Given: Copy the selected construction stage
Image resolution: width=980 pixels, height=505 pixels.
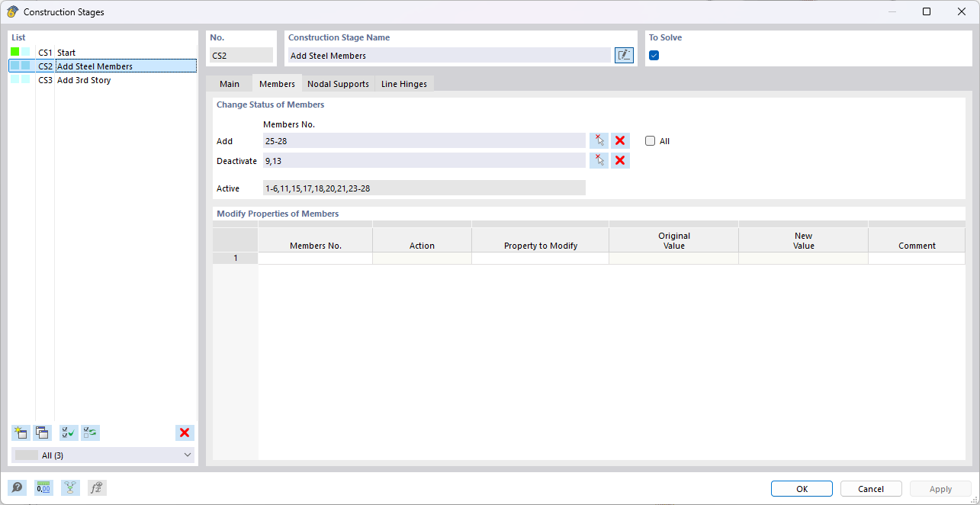Looking at the screenshot, I should pyautogui.click(x=43, y=433).
